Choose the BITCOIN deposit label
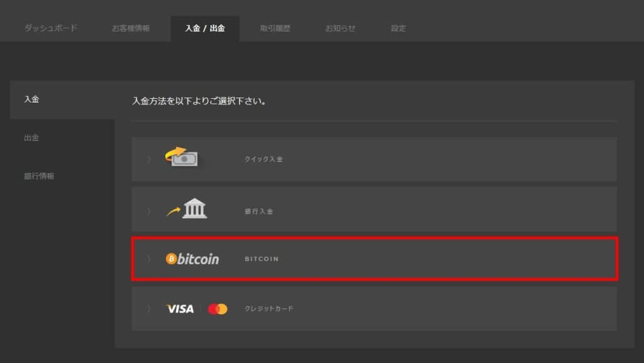The width and height of the screenshot is (644, 363). pos(262,259)
